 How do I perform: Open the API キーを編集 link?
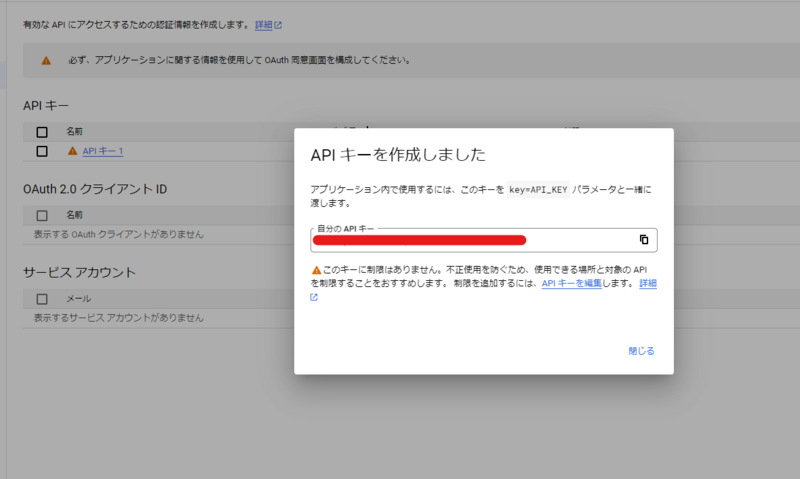[571, 283]
